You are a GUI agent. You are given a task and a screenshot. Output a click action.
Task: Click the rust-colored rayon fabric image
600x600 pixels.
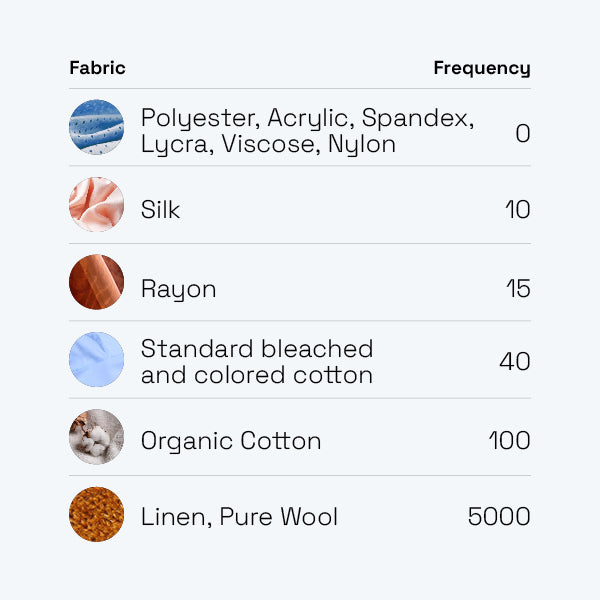(x=96, y=282)
